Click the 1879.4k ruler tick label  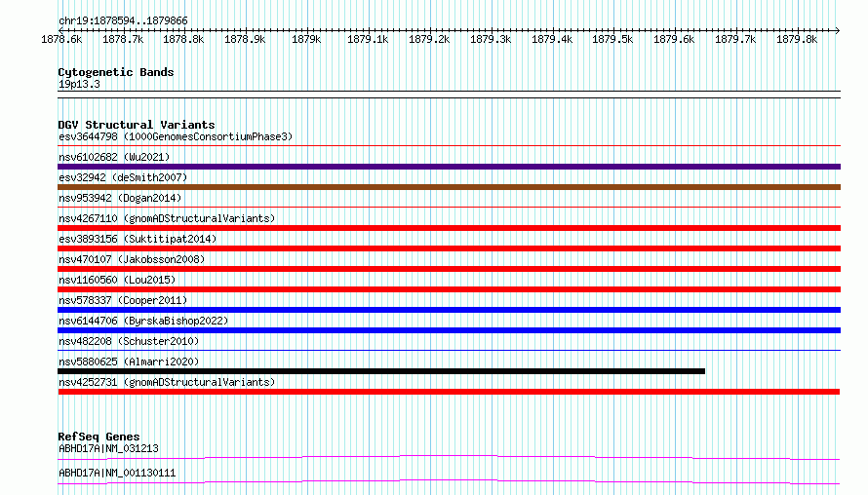pyautogui.click(x=552, y=39)
